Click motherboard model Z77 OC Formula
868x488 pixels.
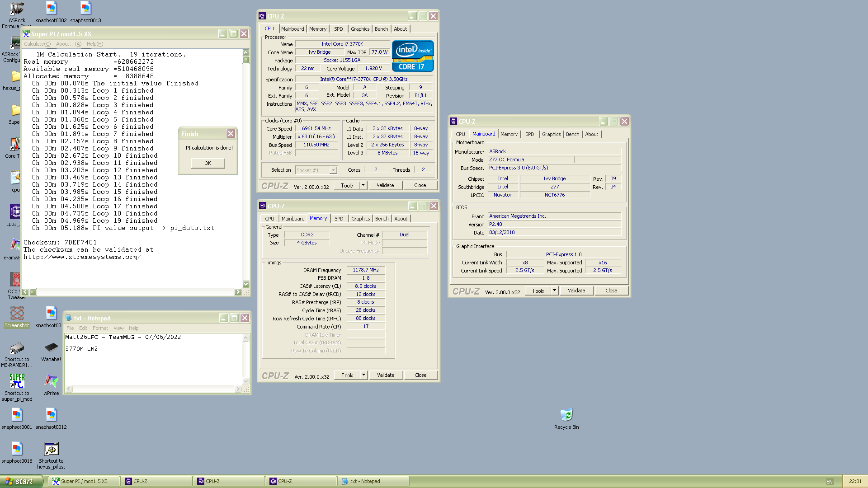tap(530, 160)
